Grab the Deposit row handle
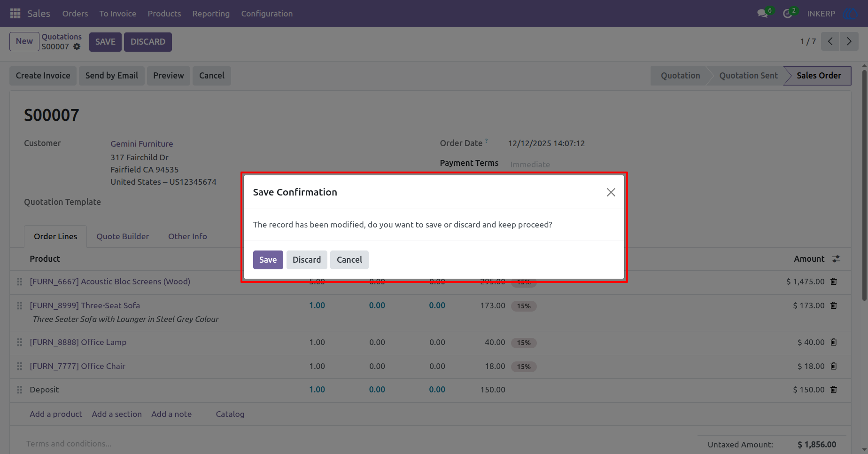The height and width of the screenshot is (454, 868). click(x=19, y=390)
